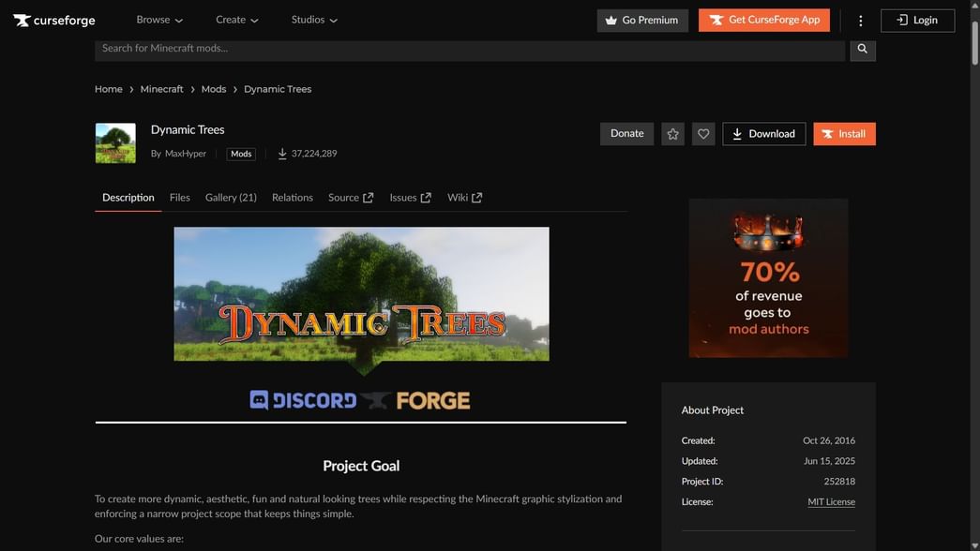Open the MIT License link
This screenshot has height=551, width=980.
(x=830, y=501)
